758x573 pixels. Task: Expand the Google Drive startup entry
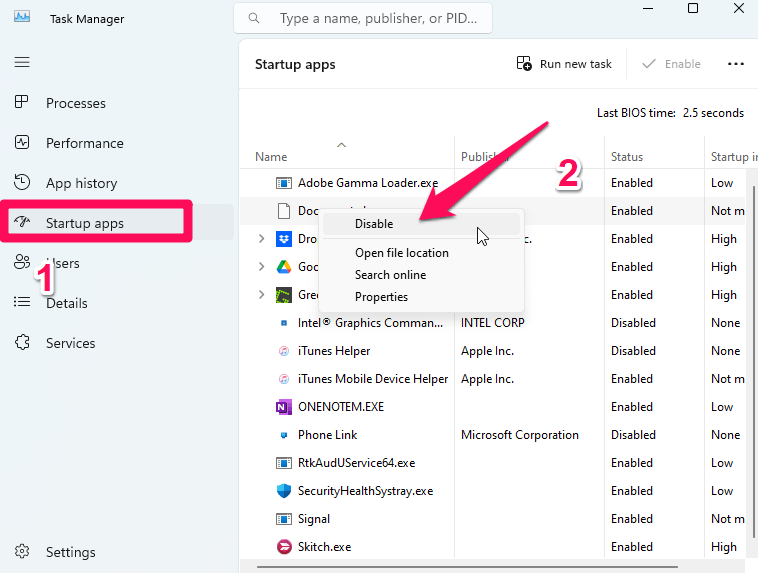[x=261, y=267]
